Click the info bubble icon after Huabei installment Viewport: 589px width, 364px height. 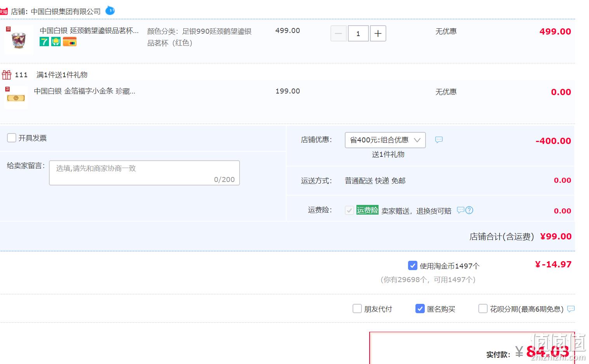coord(571,309)
